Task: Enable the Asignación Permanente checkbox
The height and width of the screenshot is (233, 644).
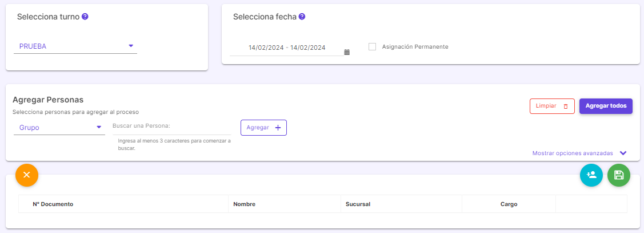Action: [x=373, y=46]
